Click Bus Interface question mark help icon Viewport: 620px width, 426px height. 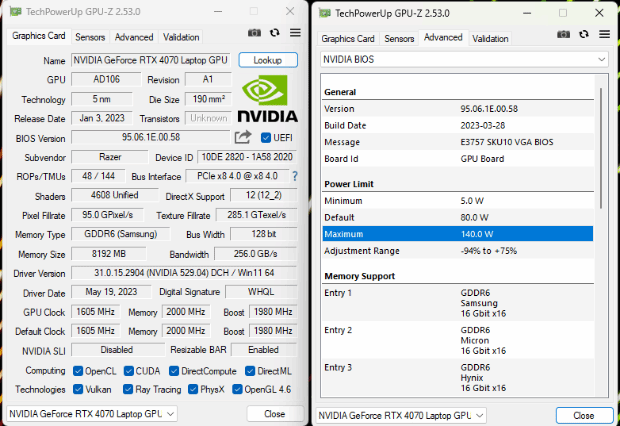coord(295,176)
